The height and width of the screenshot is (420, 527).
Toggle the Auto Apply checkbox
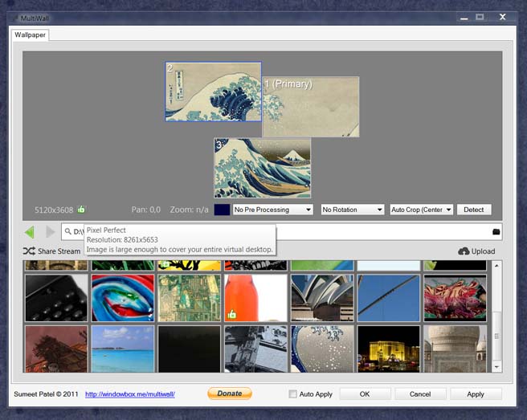pyautogui.click(x=292, y=393)
